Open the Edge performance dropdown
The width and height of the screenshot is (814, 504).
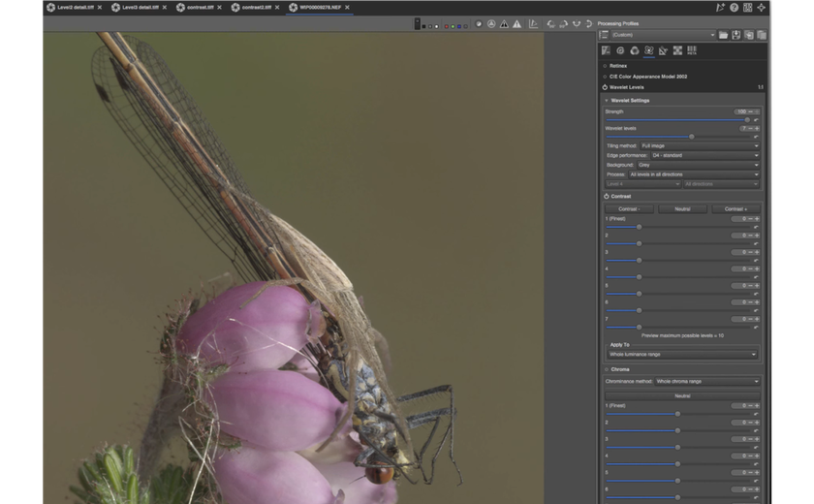tap(705, 155)
